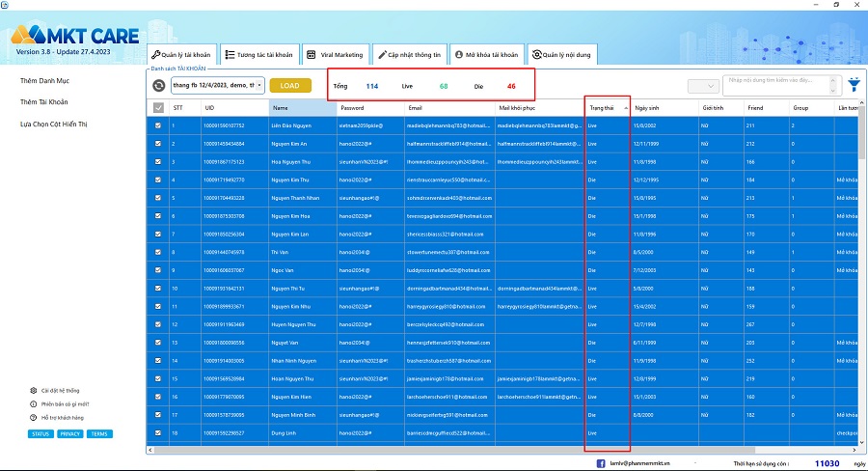The image size is (868, 471).
Task: Switch to the Viral Marketing tab
Action: pyautogui.click(x=335, y=55)
